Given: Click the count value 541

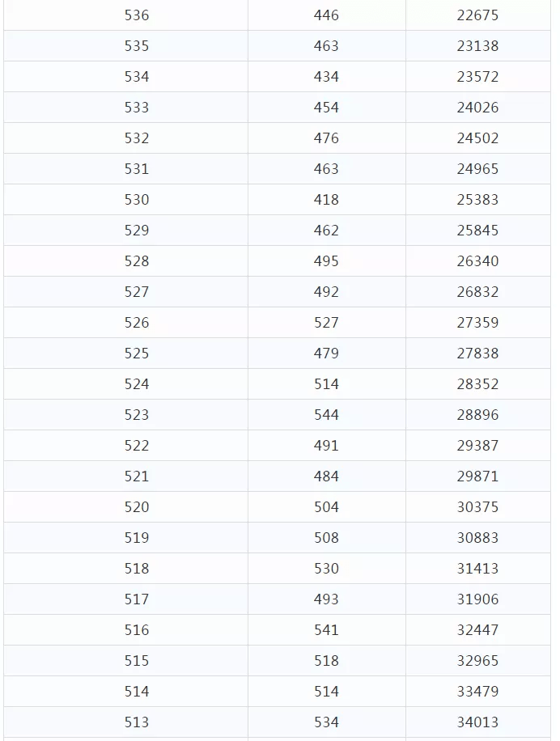Looking at the screenshot, I should click(x=326, y=630).
